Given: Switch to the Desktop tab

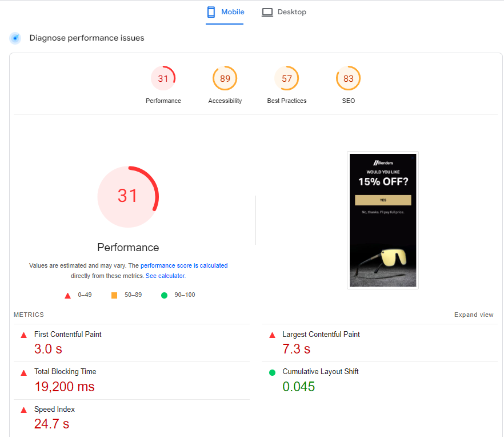Looking at the screenshot, I should tap(284, 12).
